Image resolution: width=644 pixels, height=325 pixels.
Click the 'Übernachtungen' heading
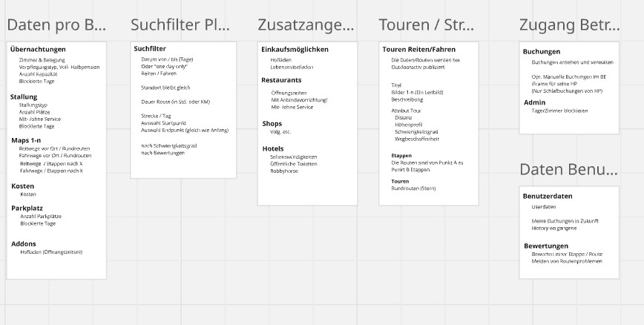coord(38,50)
